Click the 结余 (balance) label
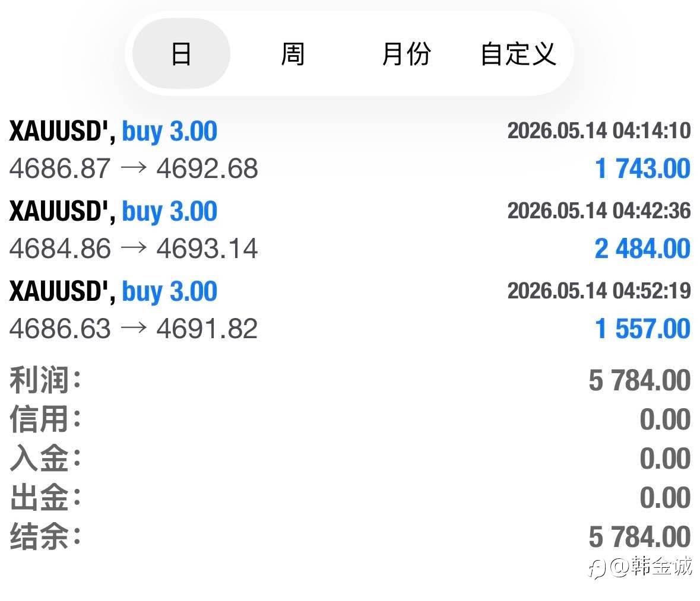This screenshot has width=700, height=601. (x=45, y=536)
